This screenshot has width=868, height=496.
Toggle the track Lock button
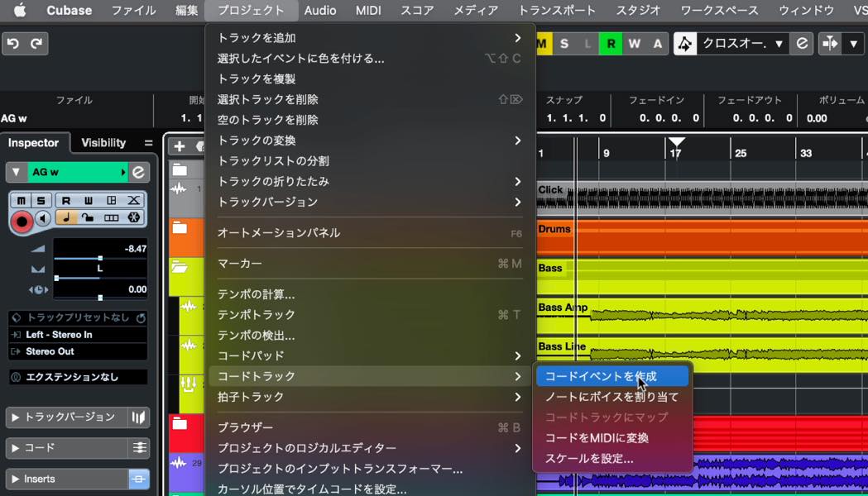click(x=89, y=217)
